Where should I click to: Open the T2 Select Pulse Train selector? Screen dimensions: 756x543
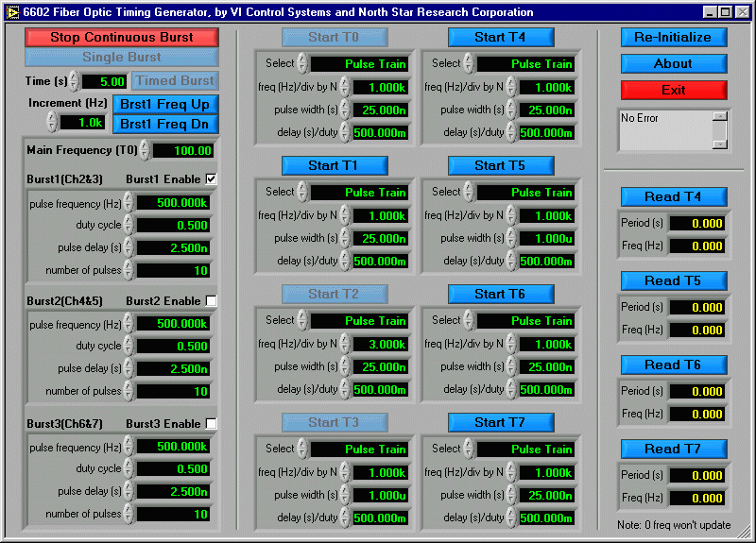click(360, 320)
